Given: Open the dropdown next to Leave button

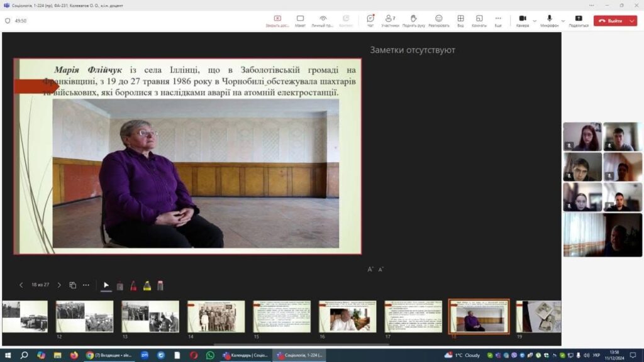Looking at the screenshot, I should tap(631, 21).
